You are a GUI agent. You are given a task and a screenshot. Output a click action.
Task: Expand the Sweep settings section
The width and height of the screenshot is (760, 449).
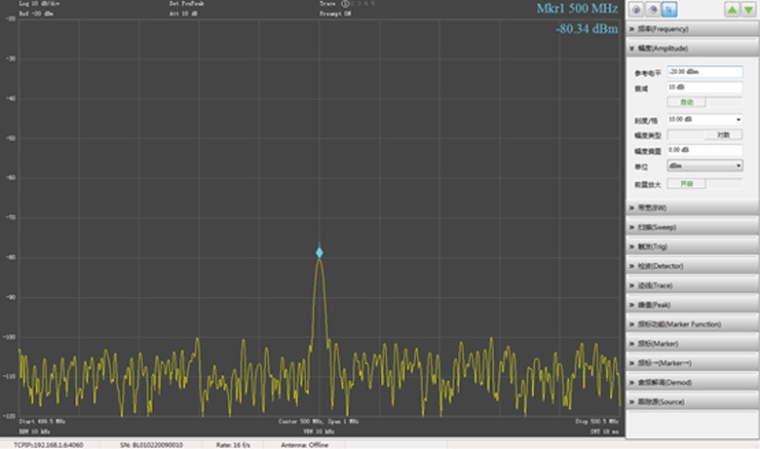tap(692, 227)
